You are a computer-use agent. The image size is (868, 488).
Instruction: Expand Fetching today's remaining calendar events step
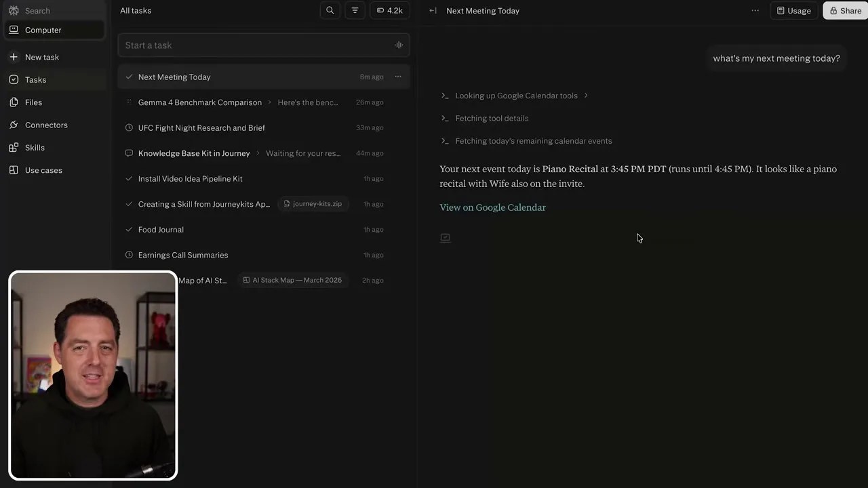click(526, 141)
